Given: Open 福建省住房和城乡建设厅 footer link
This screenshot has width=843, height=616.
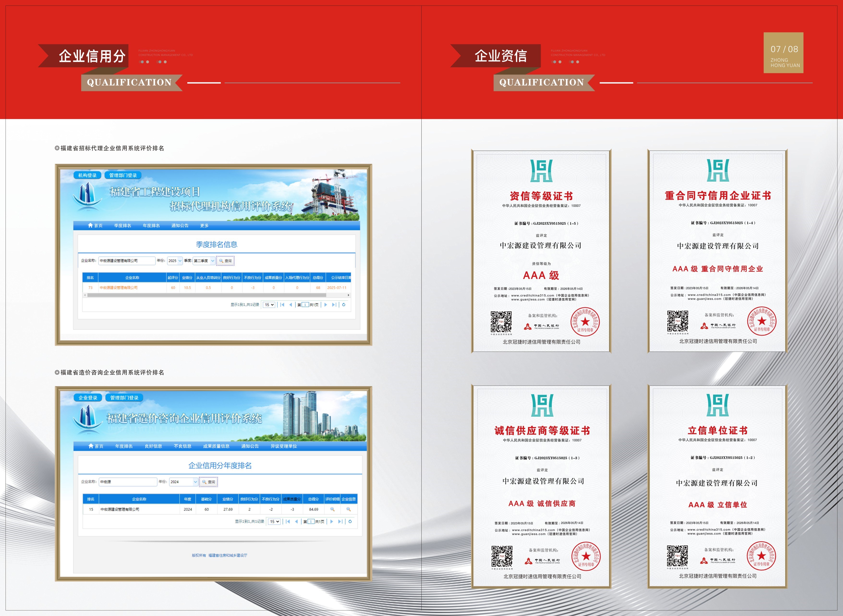Looking at the screenshot, I should pyautogui.click(x=227, y=555).
